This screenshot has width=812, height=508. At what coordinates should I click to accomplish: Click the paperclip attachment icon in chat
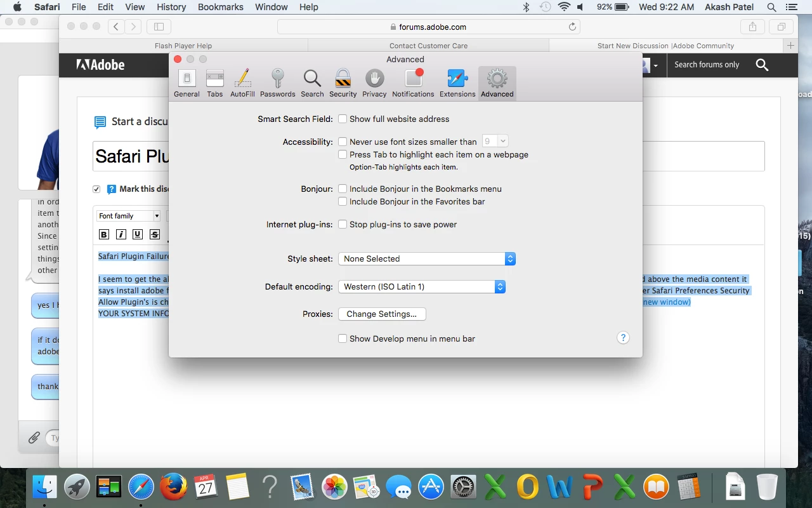pyautogui.click(x=34, y=438)
